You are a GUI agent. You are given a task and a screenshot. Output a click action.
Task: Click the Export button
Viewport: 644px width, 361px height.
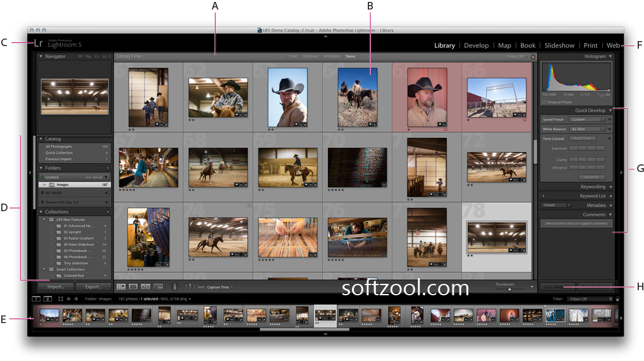(94, 286)
